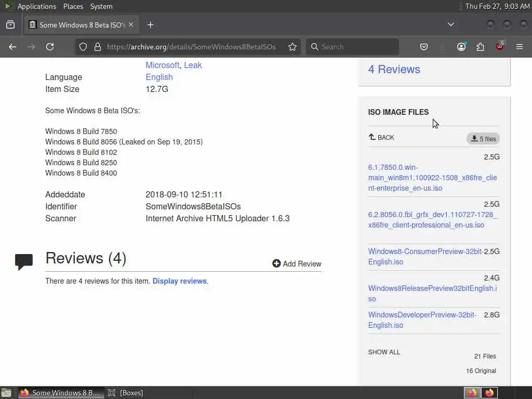Click the Add Review plus icon

[x=276, y=263]
